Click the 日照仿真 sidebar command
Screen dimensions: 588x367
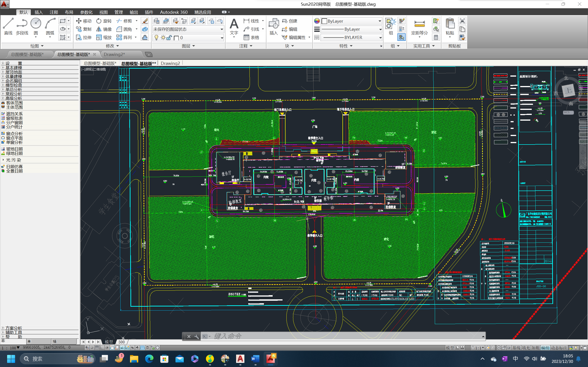click(14, 167)
